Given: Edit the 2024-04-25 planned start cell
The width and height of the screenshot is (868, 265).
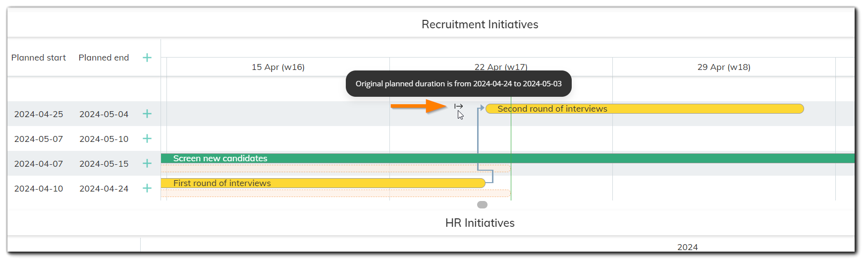Looking at the screenshot, I should 39,114.
